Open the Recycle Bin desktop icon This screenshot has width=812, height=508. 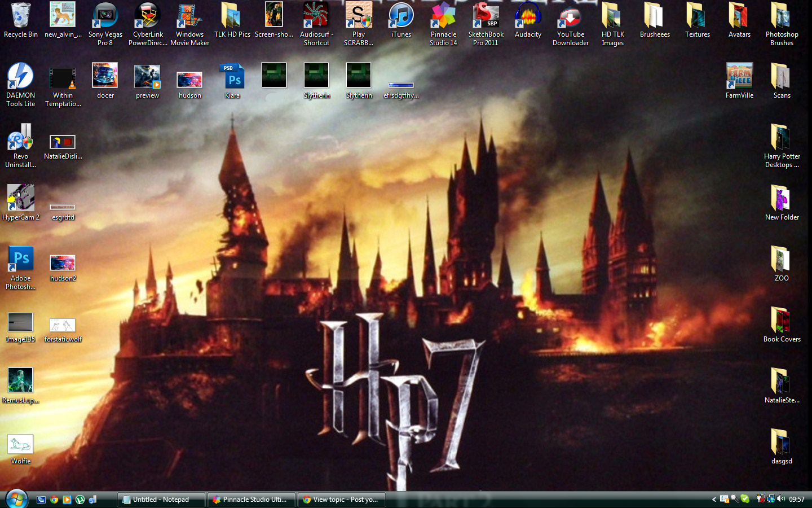tap(20, 17)
